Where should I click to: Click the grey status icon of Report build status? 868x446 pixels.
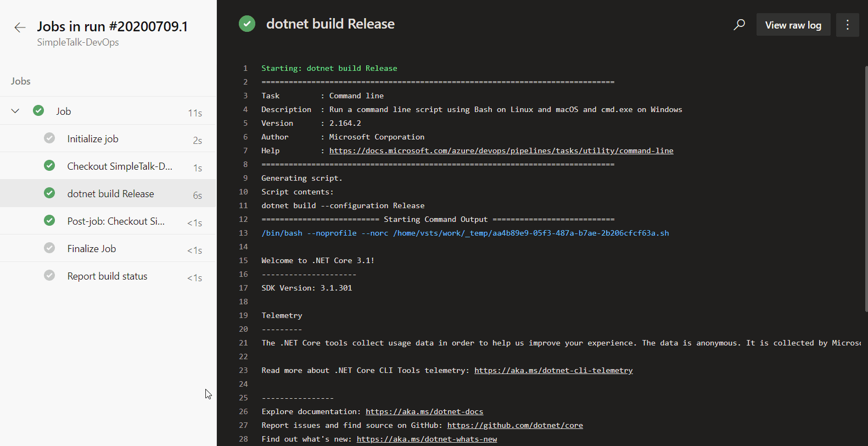tap(49, 275)
